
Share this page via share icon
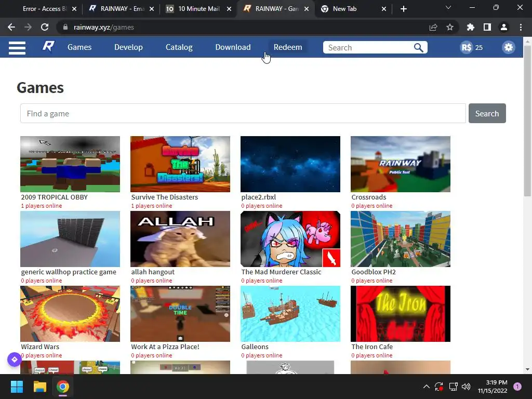[433, 27]
